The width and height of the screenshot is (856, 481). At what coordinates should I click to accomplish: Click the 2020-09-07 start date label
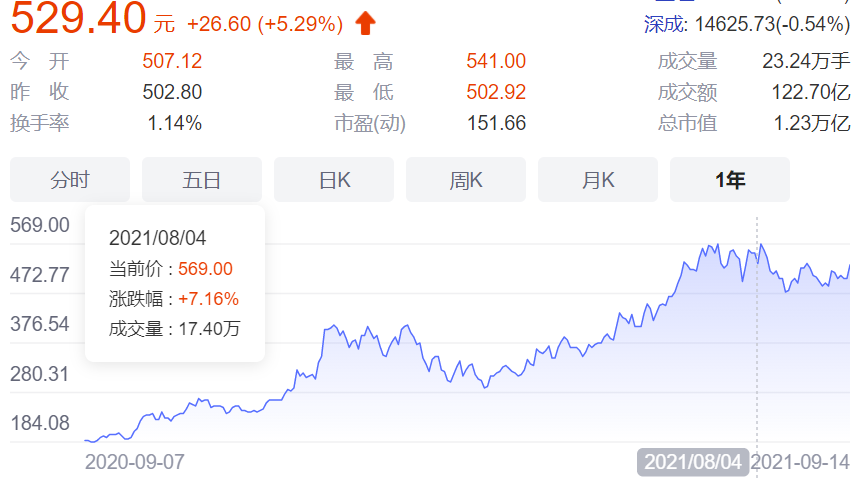(x=135, y=462)
